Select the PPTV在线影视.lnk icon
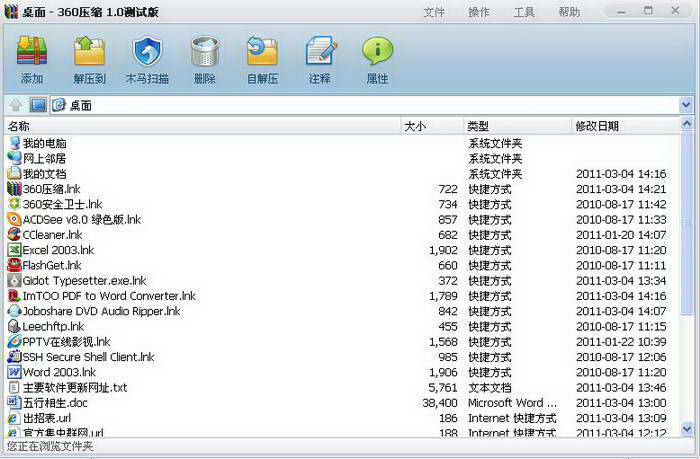This screenshot has width=700, height=459. tap(14, 342)
